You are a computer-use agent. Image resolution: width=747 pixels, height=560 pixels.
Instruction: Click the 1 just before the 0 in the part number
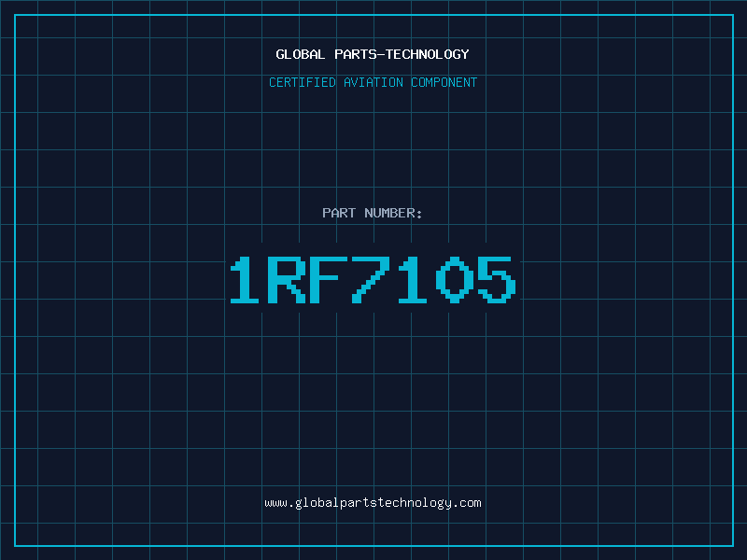pyautogui.click(x=413, y=280)
